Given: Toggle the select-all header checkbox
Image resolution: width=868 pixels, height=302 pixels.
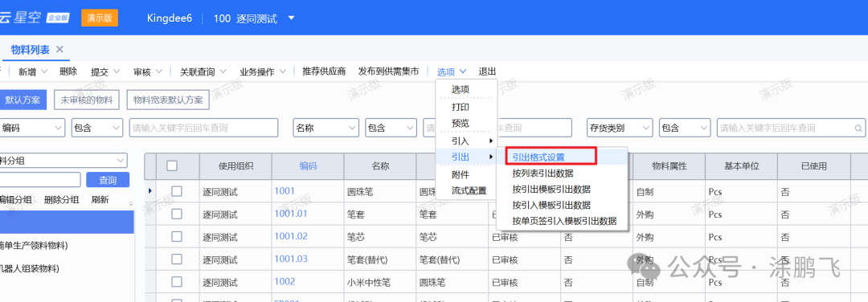Looking at the screenshot, I should (172, 165).
